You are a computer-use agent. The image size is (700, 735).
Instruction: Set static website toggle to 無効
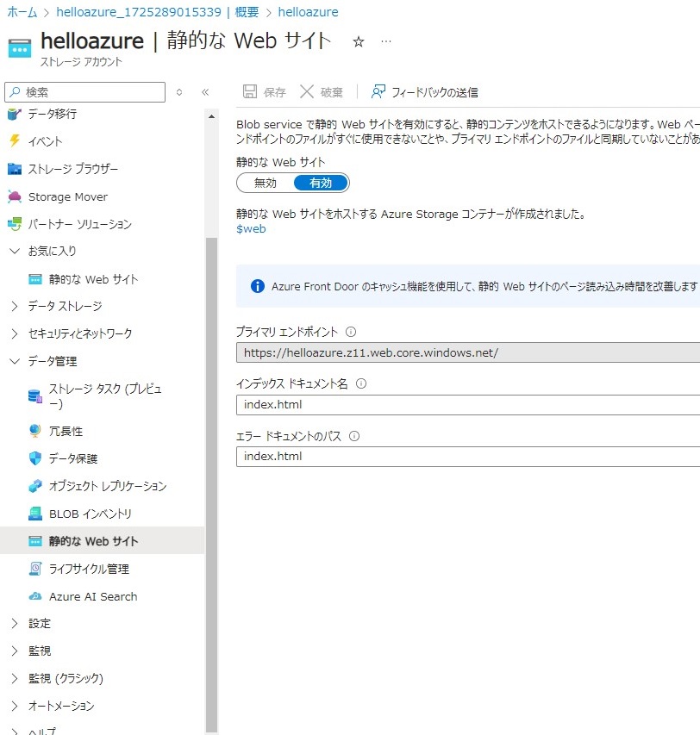(266, 183)
